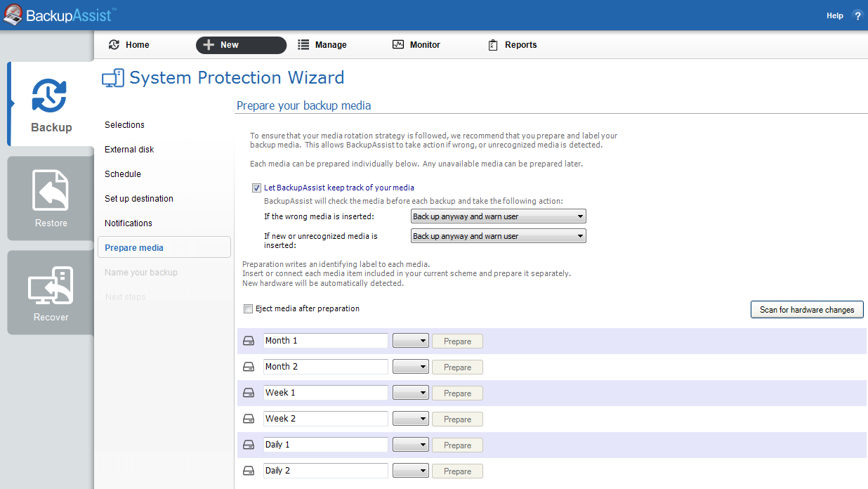Open the Notifications wizard step
This screenshot has height=489, width=868.
(x=129, y=223)
